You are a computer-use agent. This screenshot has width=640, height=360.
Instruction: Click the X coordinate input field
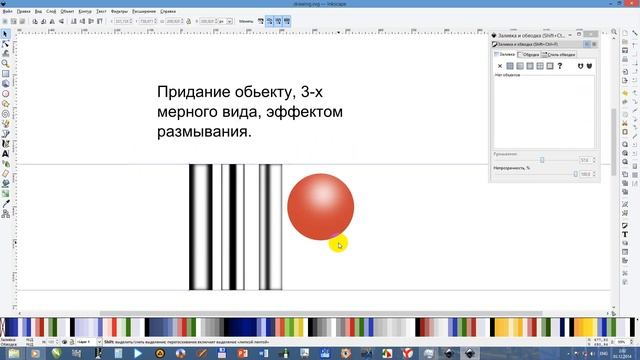122,21
